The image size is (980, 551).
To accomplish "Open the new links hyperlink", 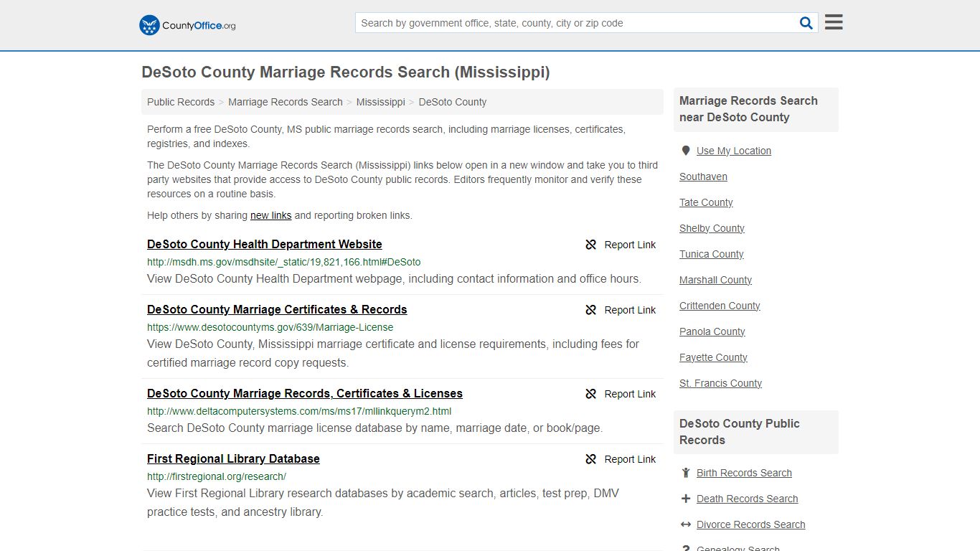I will [271, 215].
